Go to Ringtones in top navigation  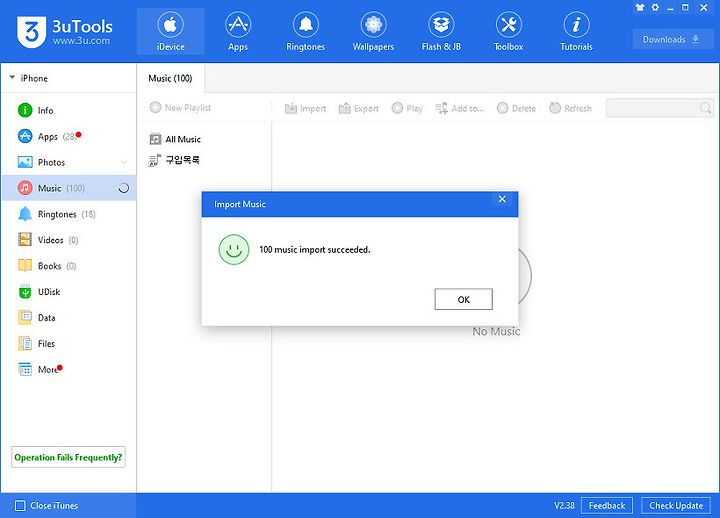click(305, 31)
